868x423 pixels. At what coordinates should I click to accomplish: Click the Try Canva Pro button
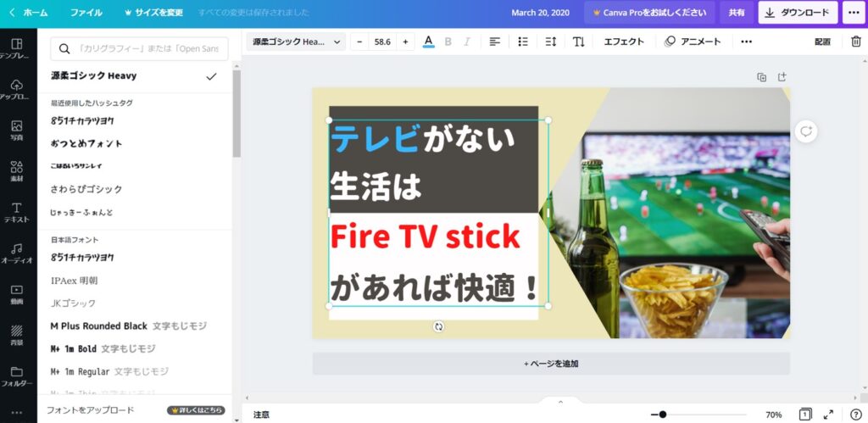click(649, 12)
